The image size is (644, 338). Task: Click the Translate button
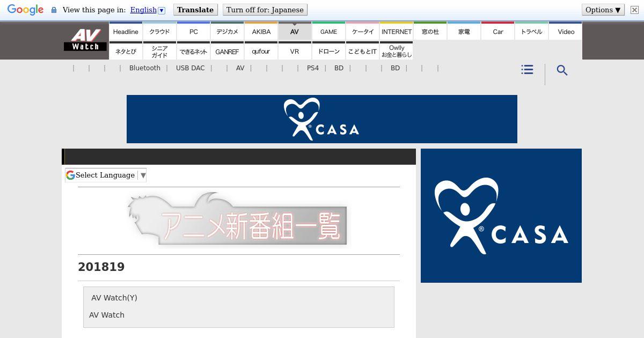(x=195, y=10)
